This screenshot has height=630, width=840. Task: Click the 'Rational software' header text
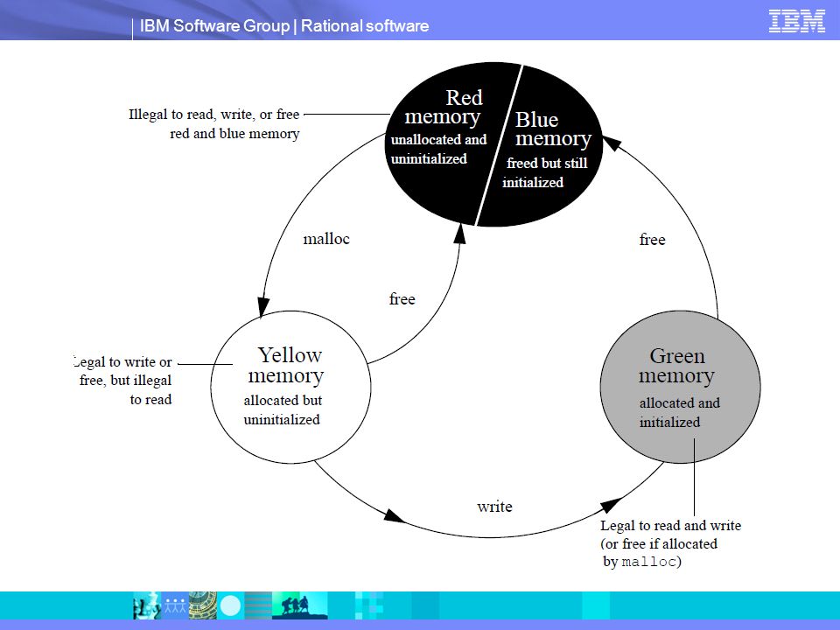tap(365, 25)
